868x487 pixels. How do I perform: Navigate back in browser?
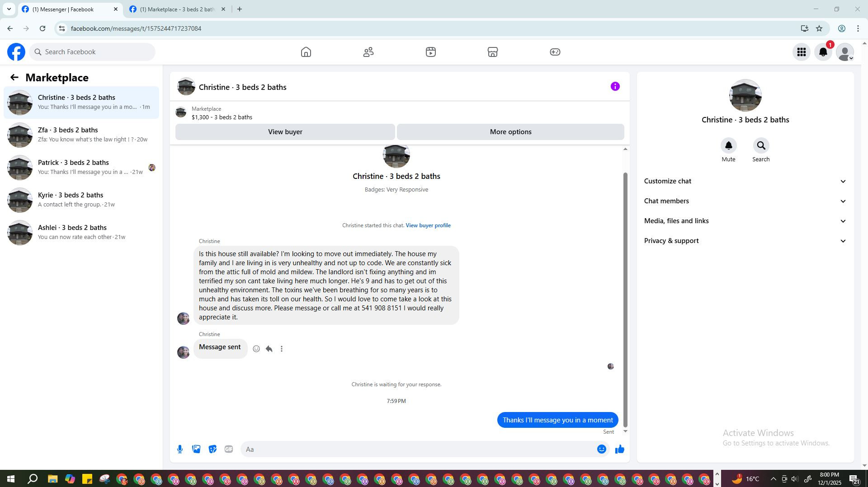pos(10,28)
